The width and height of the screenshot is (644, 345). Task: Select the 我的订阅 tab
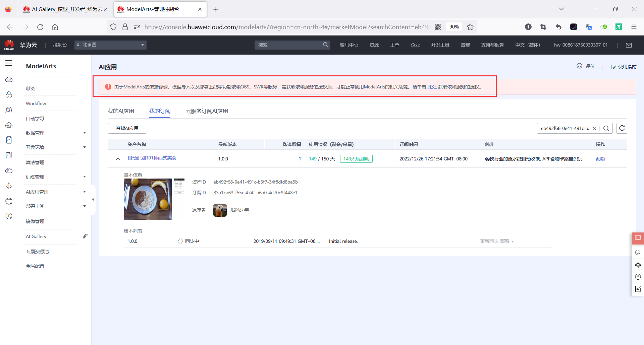click(x=160, y=111)
